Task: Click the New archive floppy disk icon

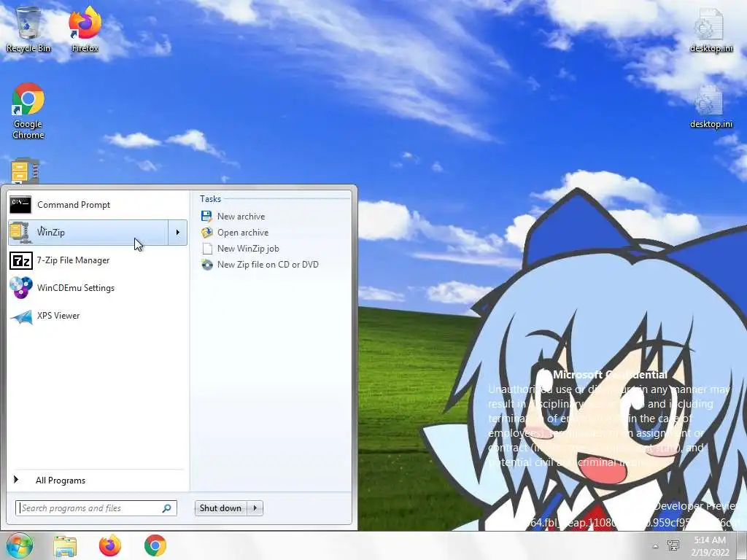Action: coord(206,216)
